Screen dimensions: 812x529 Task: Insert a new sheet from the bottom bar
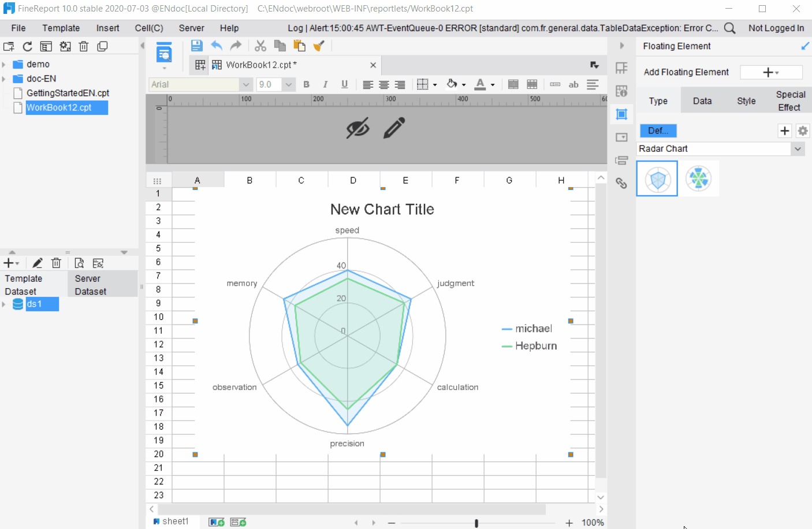215,521
